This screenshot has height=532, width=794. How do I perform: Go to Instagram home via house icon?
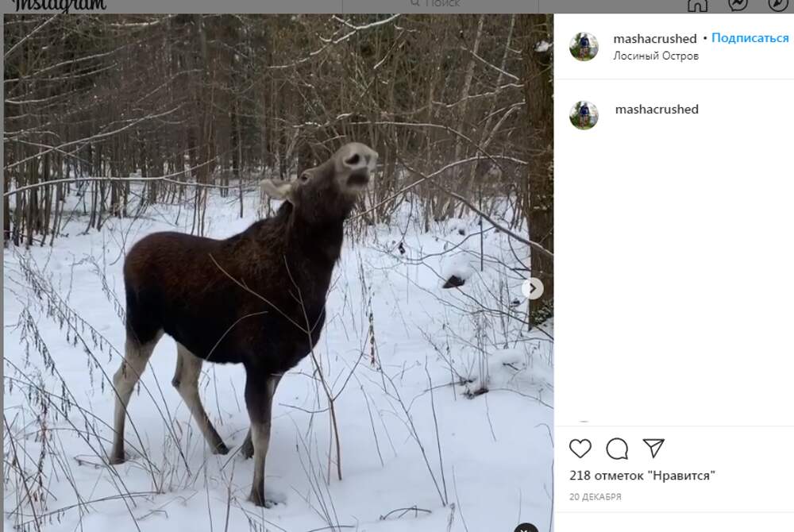[x=697, y=5]
